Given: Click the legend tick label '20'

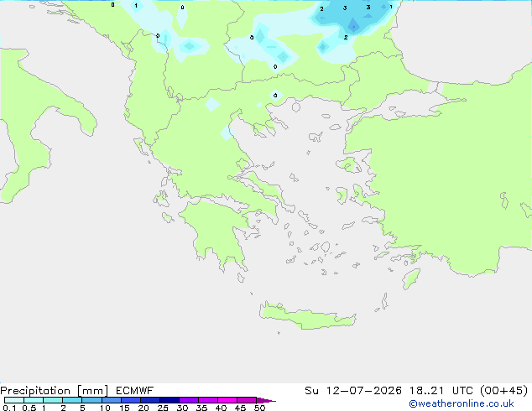Looking at the screenshot, I should pyautogui.click(x=143, y=408).
